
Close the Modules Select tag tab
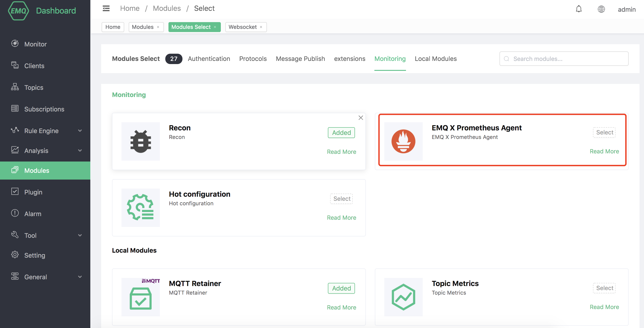pyautogui.click(x=215, y=27)
